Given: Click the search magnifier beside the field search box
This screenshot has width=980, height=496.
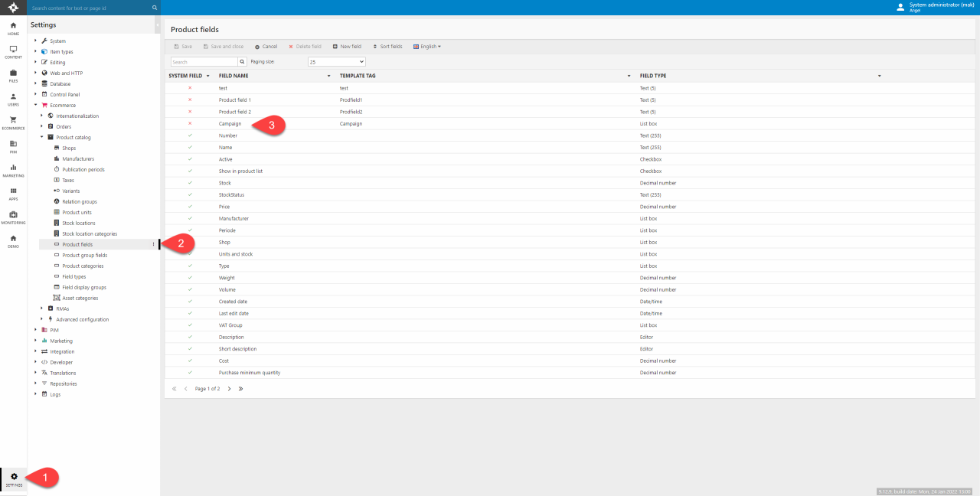Looking at the screenshot, I should 243,61.
